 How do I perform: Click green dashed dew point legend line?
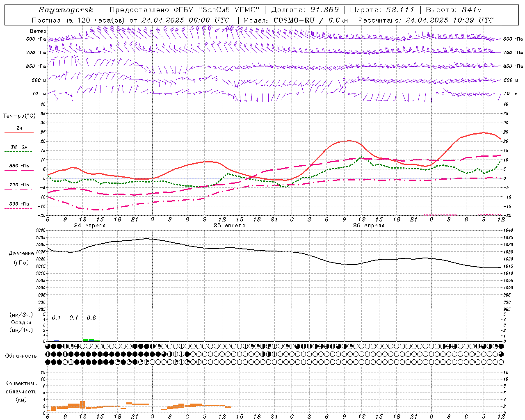click(x=19, y=152)
